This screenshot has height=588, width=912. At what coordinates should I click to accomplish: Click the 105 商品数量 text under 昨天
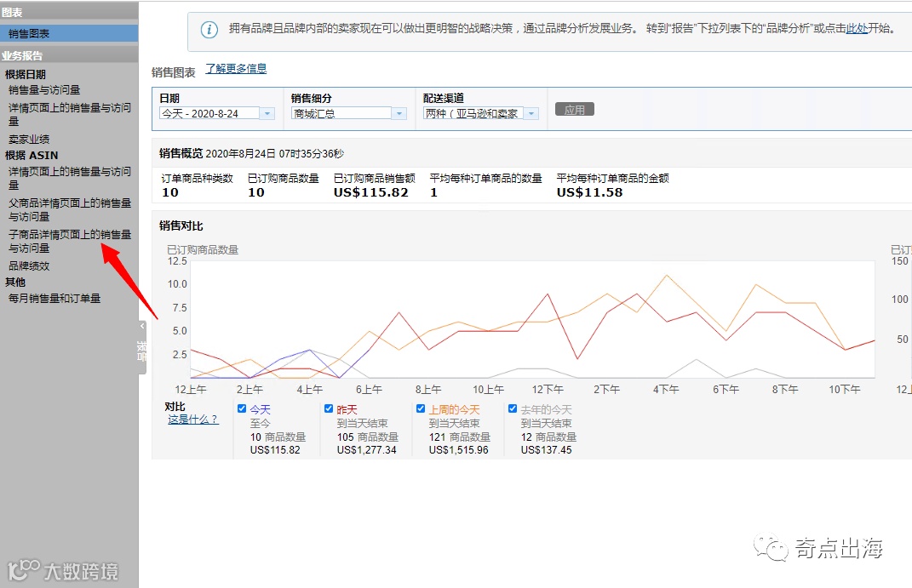tap(368, 437)
